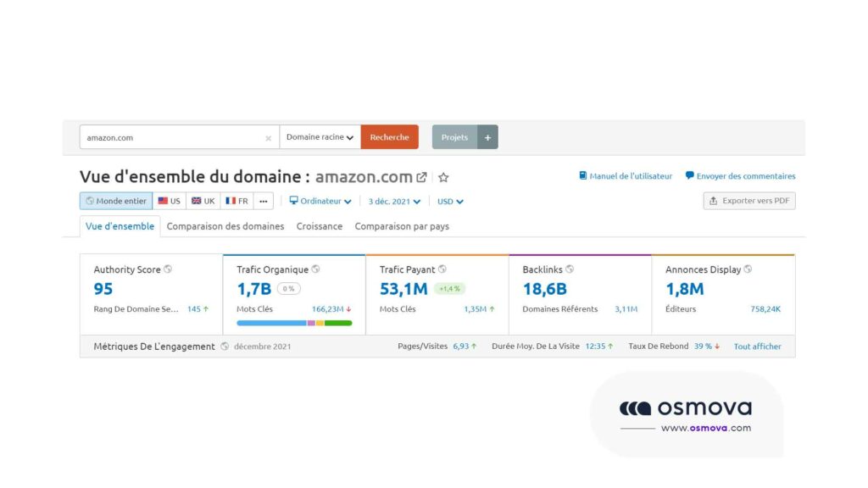This screenshot has width=868, height=488.
Task: Switch to the US database
Action: pos(169,200)
